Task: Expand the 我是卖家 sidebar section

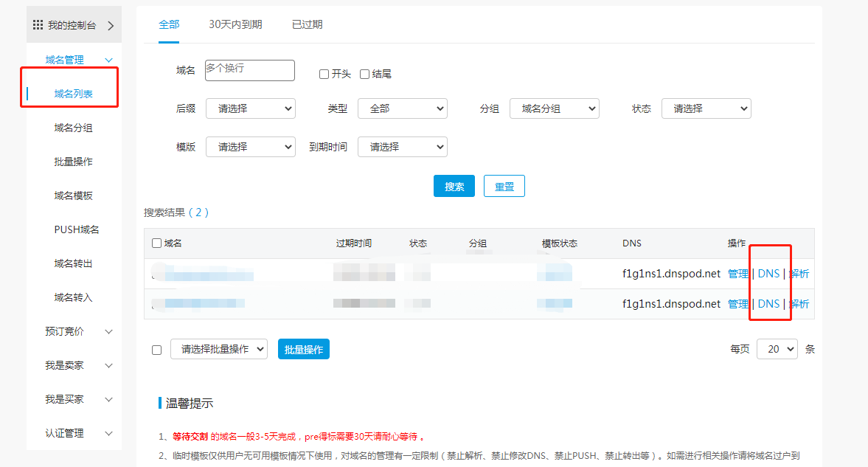Action: click(108, 366)
